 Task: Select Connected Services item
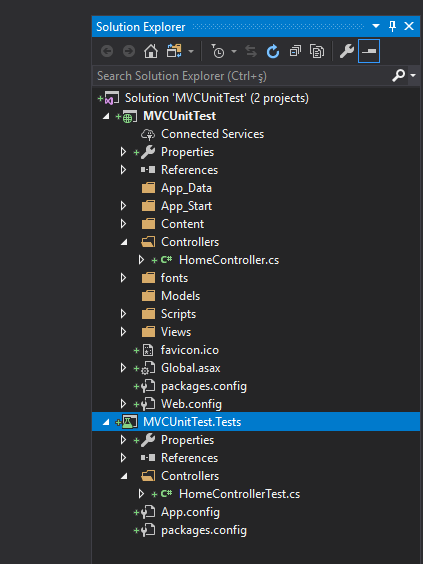click(212, 134)
